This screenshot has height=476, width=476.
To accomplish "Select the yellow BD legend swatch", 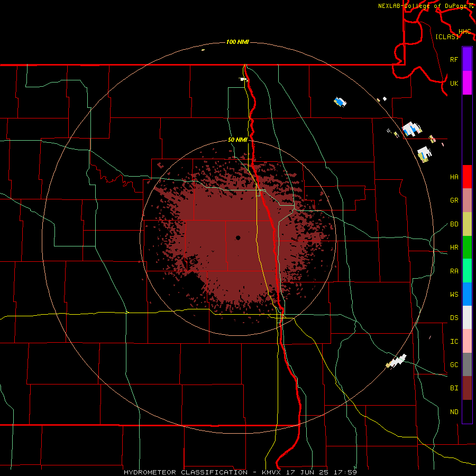I will pyautogui.click(x=467, y=224).
